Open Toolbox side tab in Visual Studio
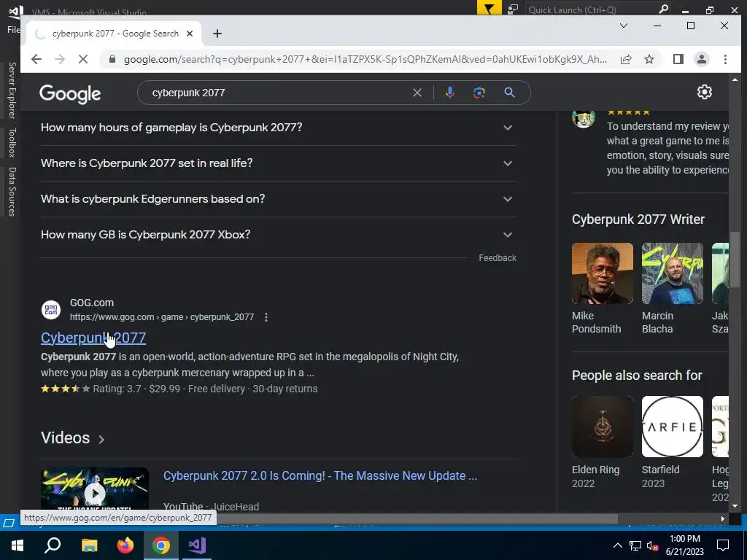This screenshot has height=560, width=747. click(x=12, y=142)
